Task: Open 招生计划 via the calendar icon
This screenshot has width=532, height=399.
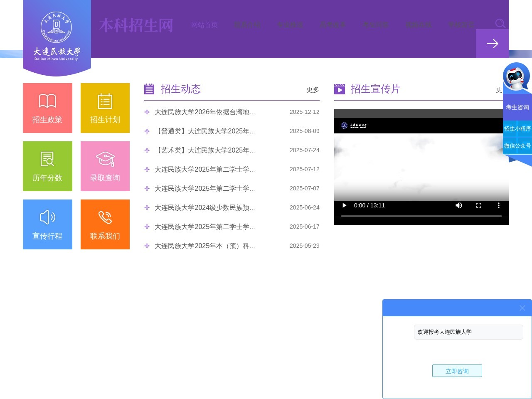Action: [105, 102]
